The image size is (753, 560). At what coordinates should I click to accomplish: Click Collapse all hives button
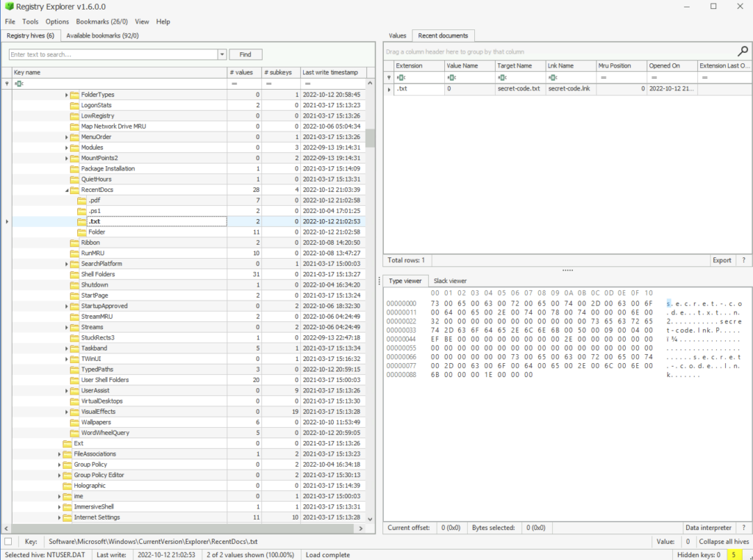pos(724,542)
